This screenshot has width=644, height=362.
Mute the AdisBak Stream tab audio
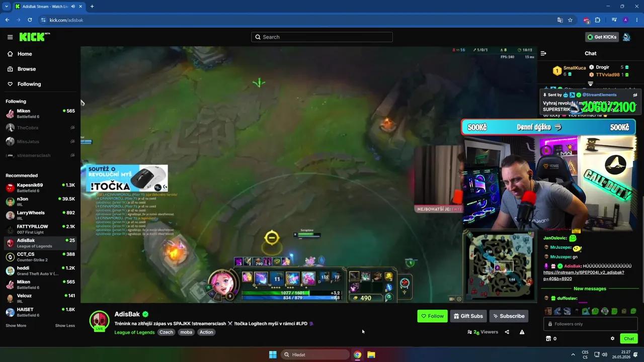click(73, 7)
